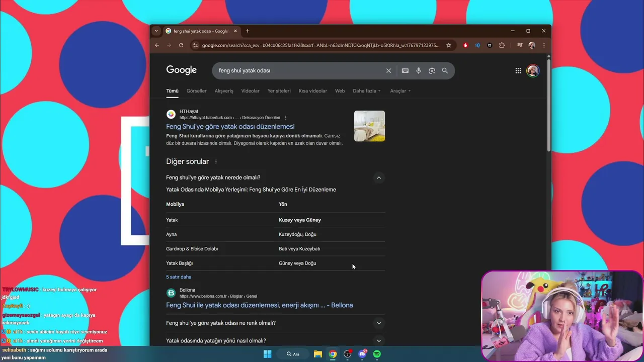
Task: Open the Kısa videolar tab
Action: click(x=313, y=91)
